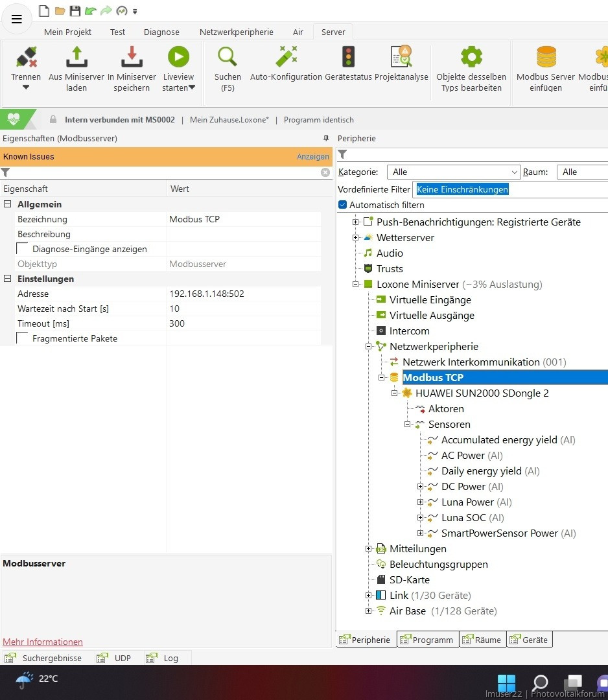Save project with the floppy disk icon

point(75,11)
